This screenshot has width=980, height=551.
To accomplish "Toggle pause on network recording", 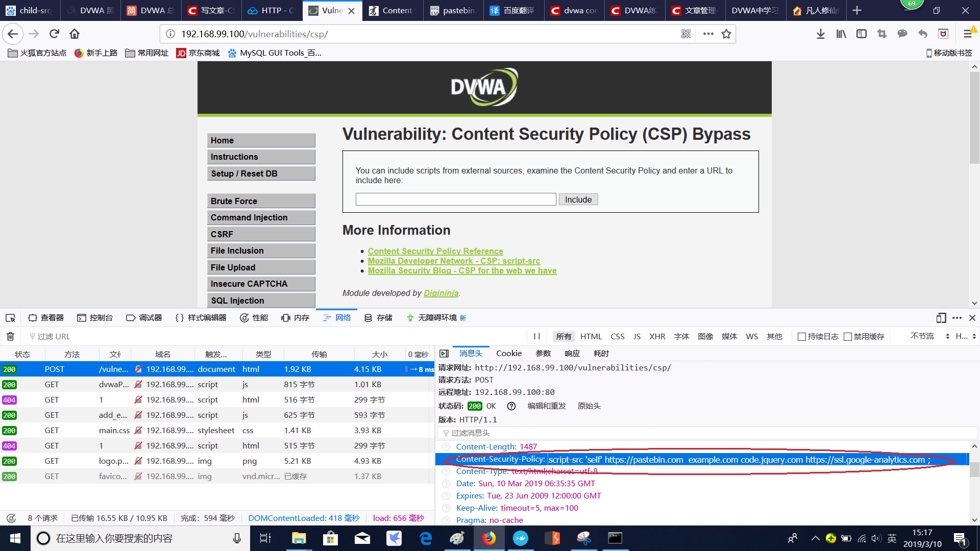I will [x=537, y=336].
